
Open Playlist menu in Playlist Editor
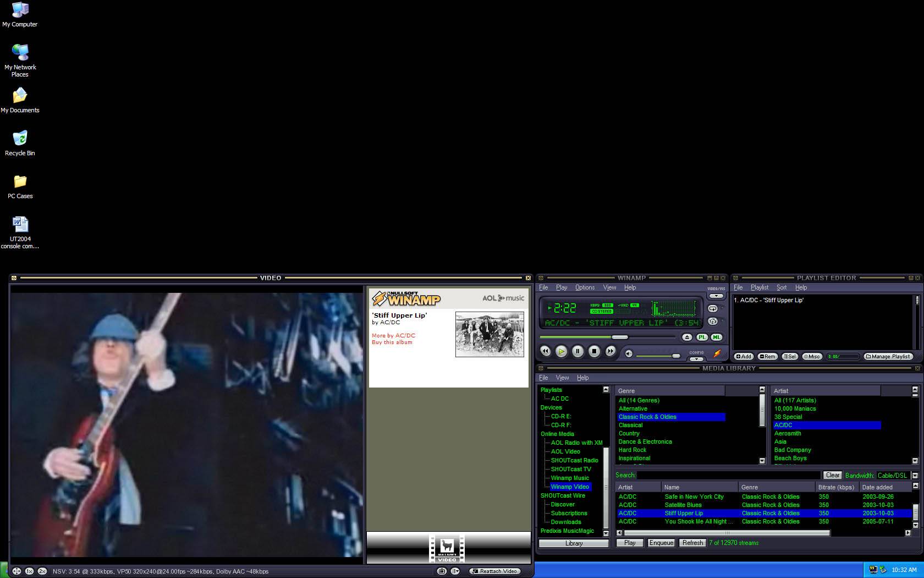coord(760,287)
